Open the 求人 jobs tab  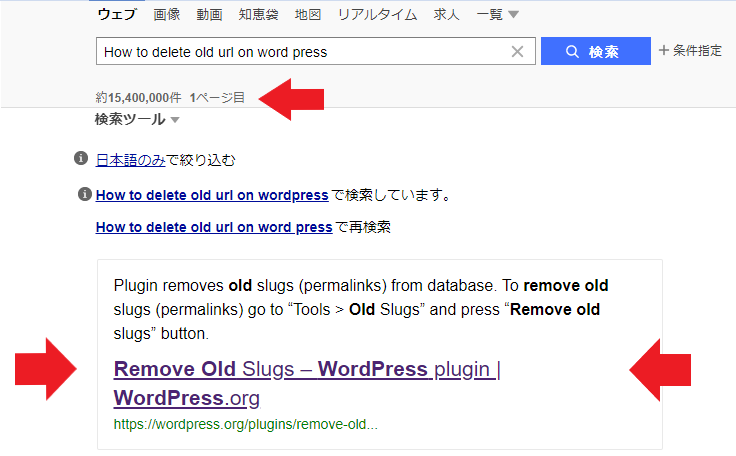446,15
